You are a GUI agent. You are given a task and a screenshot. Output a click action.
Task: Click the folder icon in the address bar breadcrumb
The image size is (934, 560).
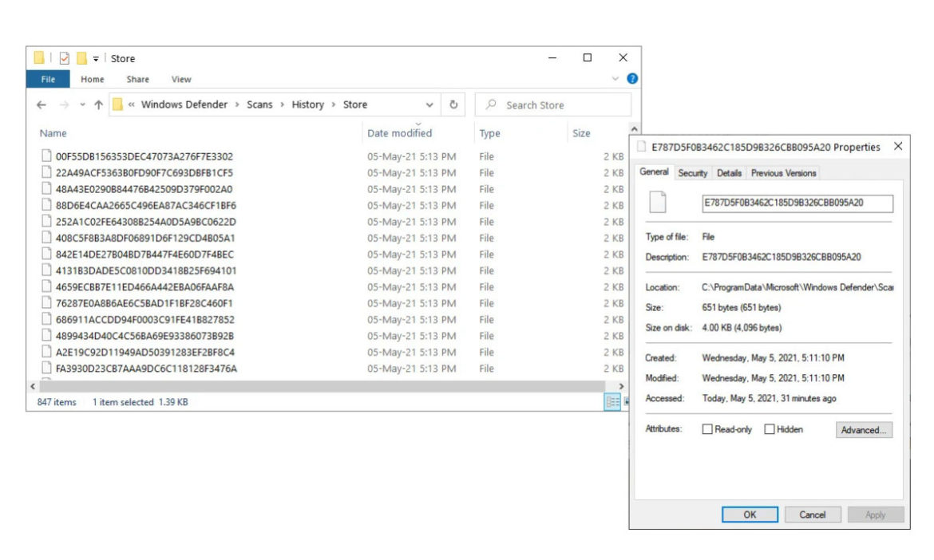[118, 105]
